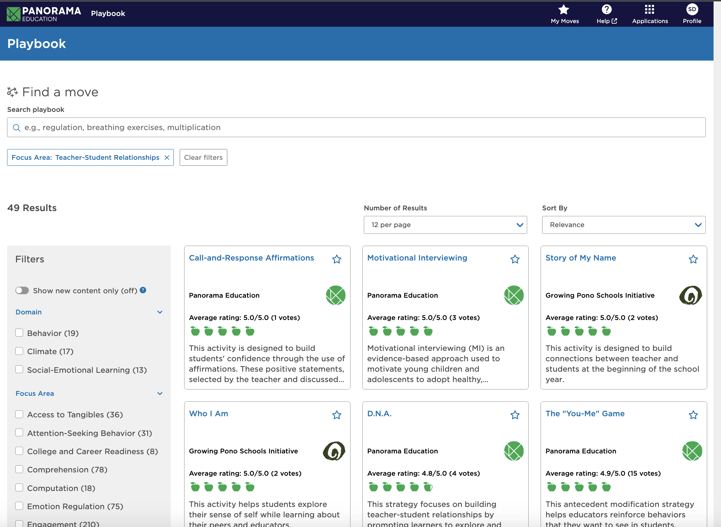
Task: Check the Climate (17) filter
Action: pyautogui.click(x=19, y=351)
